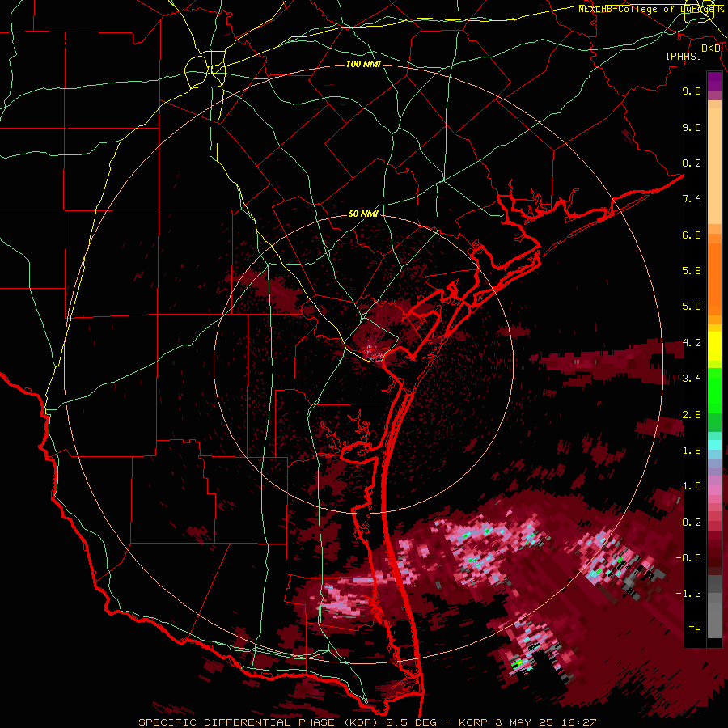Screen dimensions: 728x728
Task: Select the purple swatch at the top of the color bar
Action: coord(714,81)
